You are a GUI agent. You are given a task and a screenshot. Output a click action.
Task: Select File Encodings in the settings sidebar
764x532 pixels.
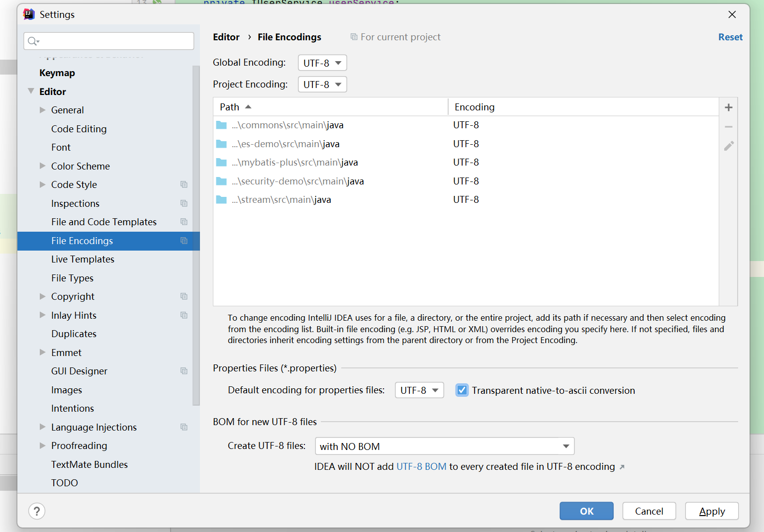tap(82, 241)
